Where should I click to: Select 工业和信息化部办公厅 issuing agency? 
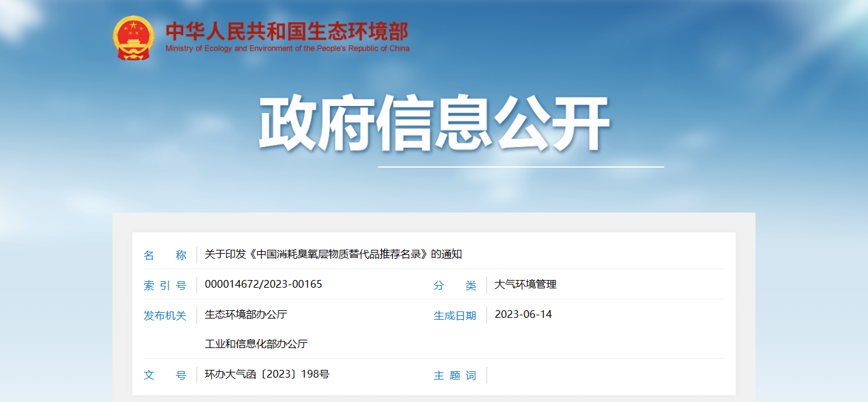[256, 344]
